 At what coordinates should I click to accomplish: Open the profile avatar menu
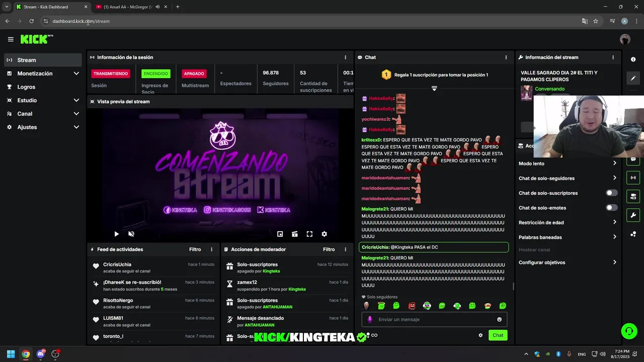(625, 39)
